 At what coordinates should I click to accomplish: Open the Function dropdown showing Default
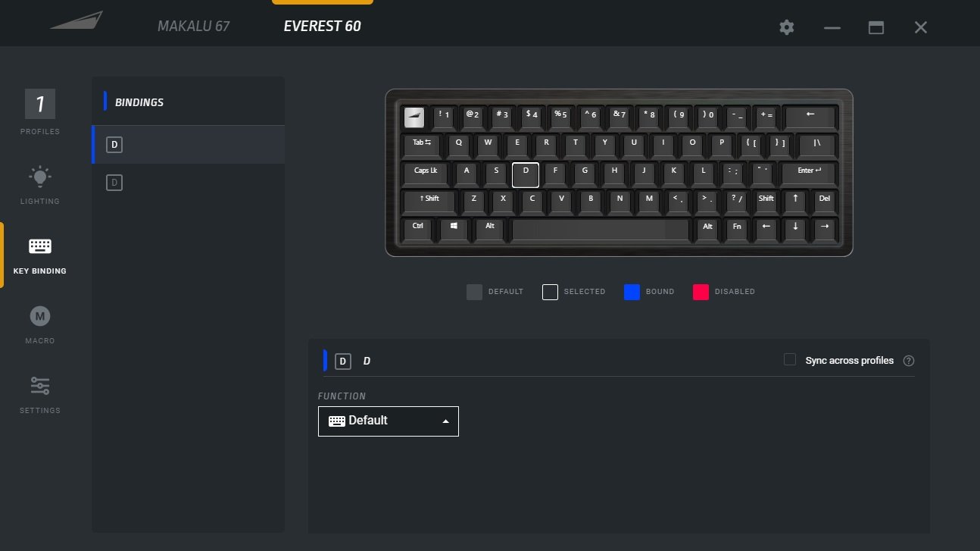click(388, 421)
